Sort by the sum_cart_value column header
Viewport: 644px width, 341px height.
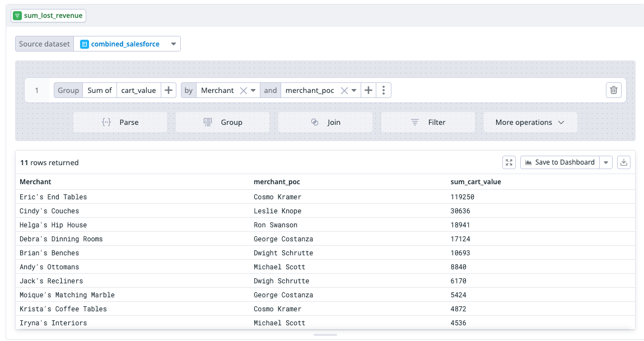[475, 182]
